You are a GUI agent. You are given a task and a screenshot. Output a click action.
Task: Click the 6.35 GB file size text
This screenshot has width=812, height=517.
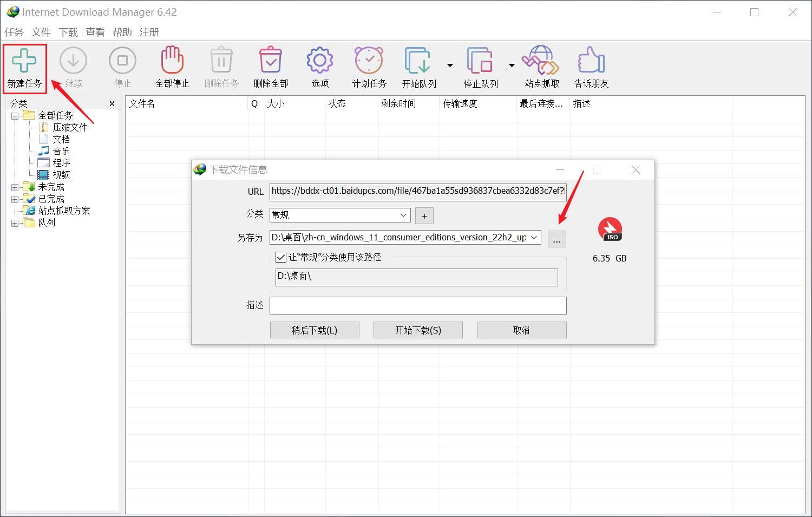pos(610,259)
